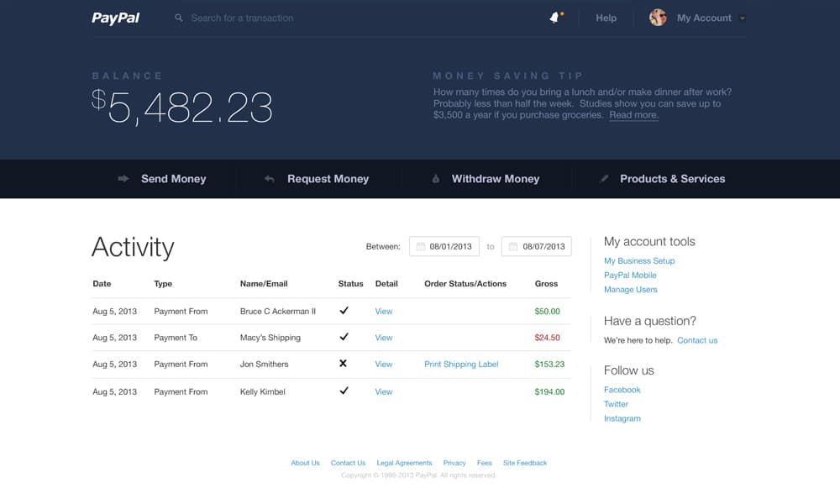Click the PayPal logo

tap(114, 17)
